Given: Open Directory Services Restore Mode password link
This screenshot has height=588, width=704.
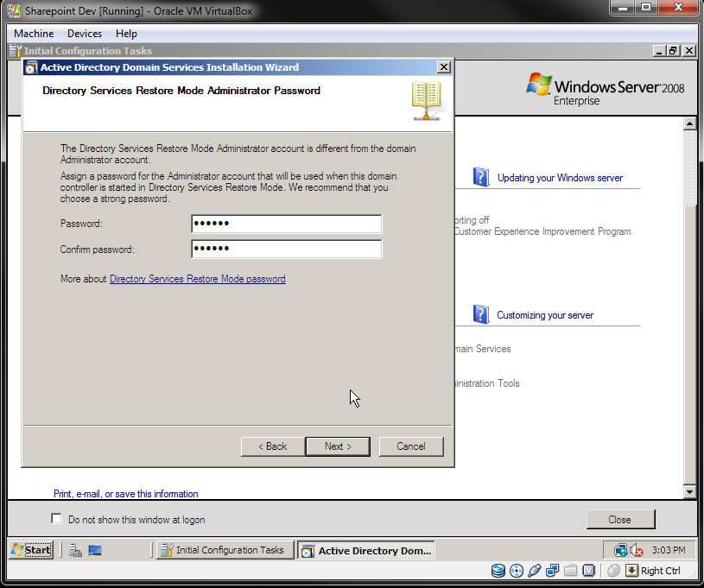Looking at the screenshot, I should [198, 279].
